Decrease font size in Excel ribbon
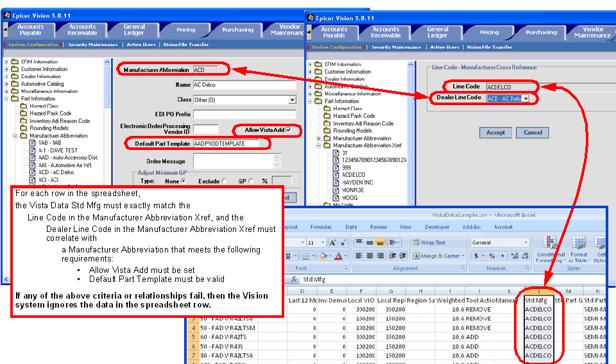The height and width of the screenshot is (364, 616). point(343,242)
